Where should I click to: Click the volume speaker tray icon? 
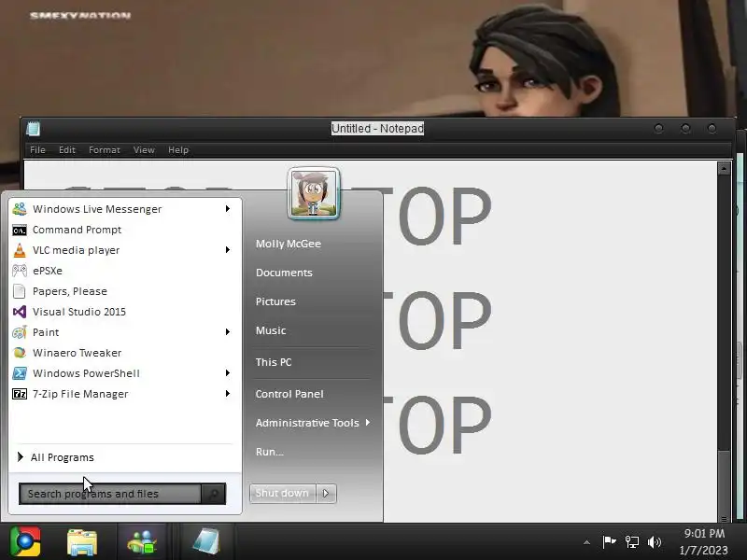pos(655,542)
